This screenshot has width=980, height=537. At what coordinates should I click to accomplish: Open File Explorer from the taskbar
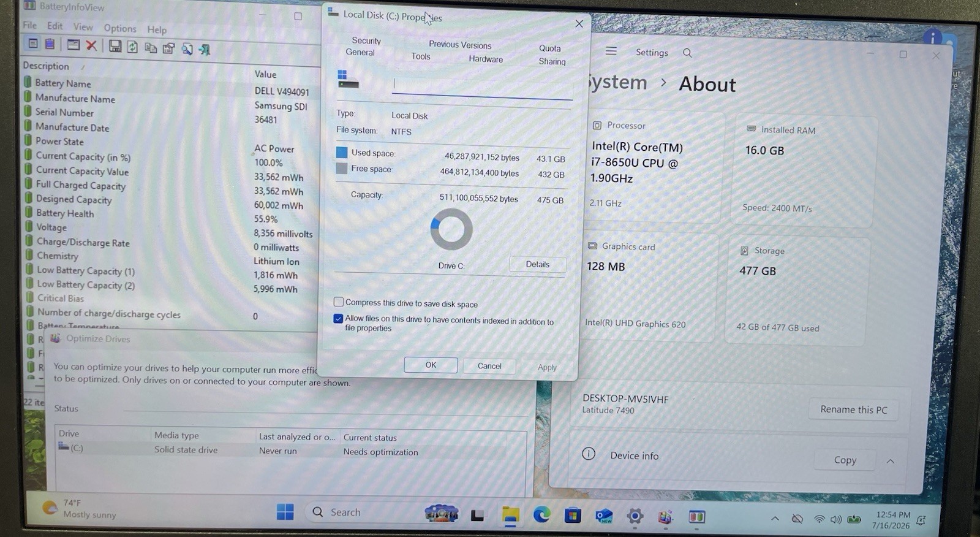click(x=510, y=515)
